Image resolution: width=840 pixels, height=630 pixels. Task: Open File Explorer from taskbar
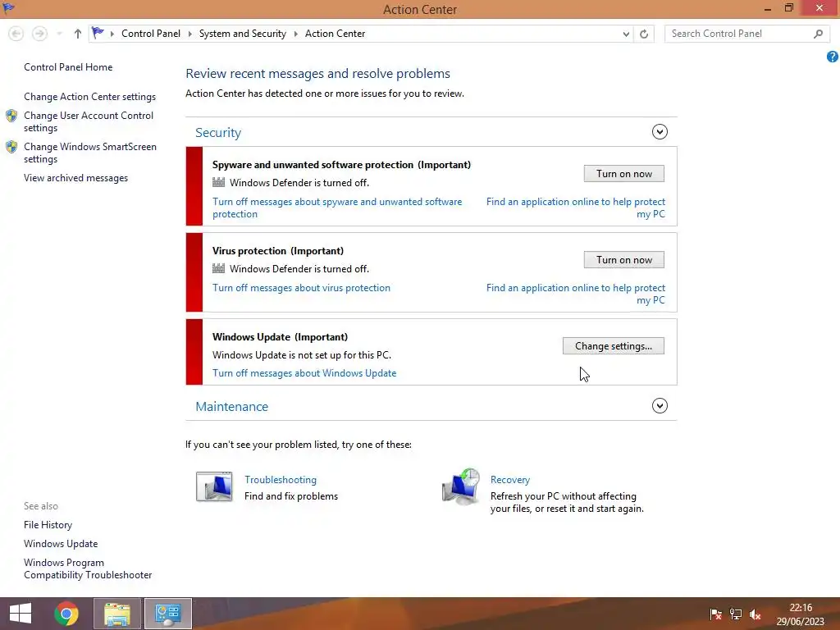click(117, 614)
